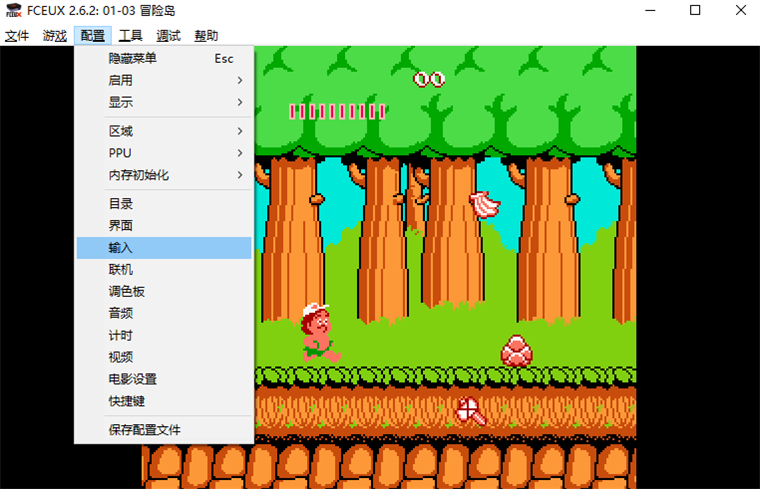Expand the 启用 submenu
The width and height of the screenshot is (760, 489).
[164, 80]
